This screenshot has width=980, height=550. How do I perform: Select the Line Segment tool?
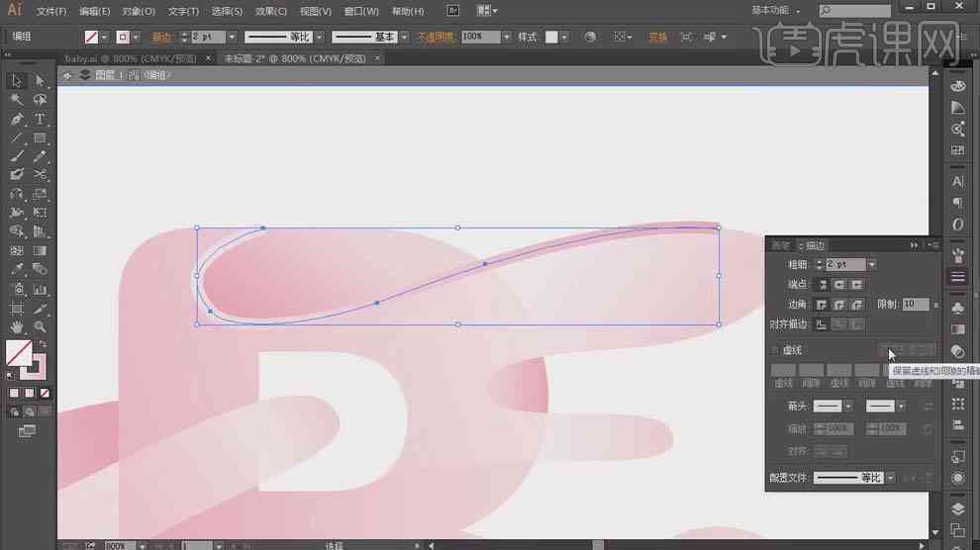click(x=16, y=137)
